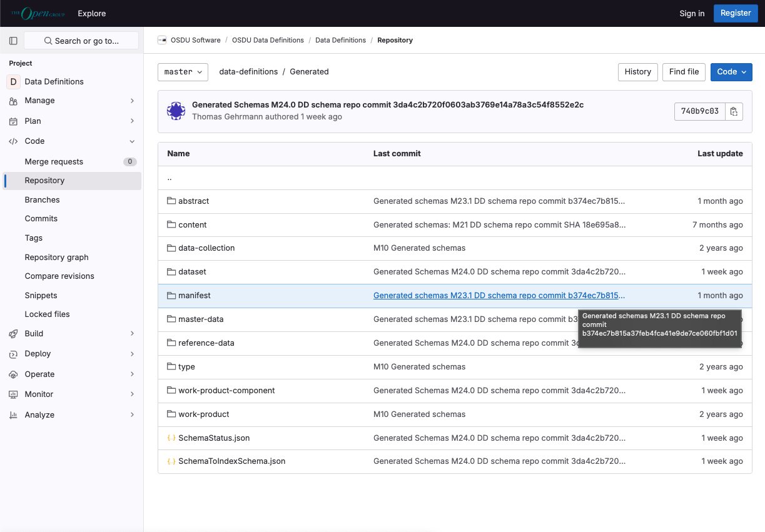The image size is (765, 532).
Task: Click the Operate icon in the sidebar
Action: click(x=13, y=374)
